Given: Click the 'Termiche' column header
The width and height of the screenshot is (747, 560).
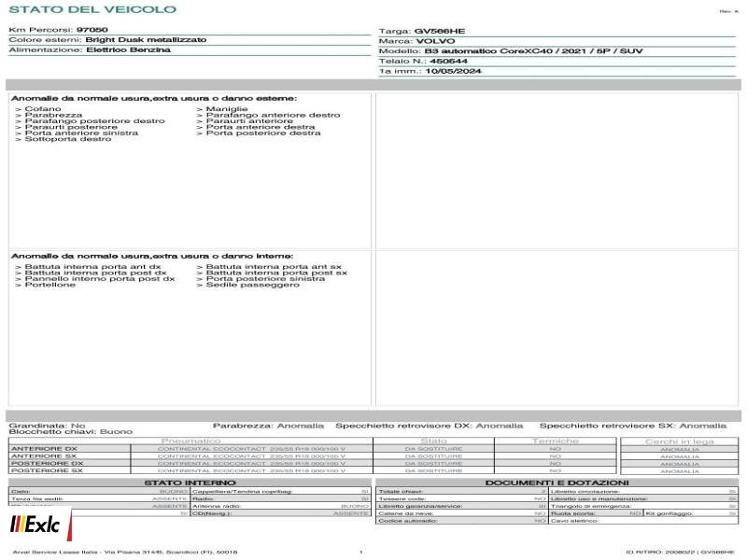Looking at the screenshot, I should [x=555, y=441].
